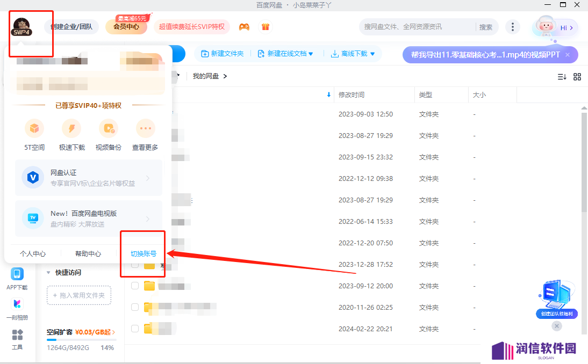Click the 1264G/8492G storage text

coord(68,347)
